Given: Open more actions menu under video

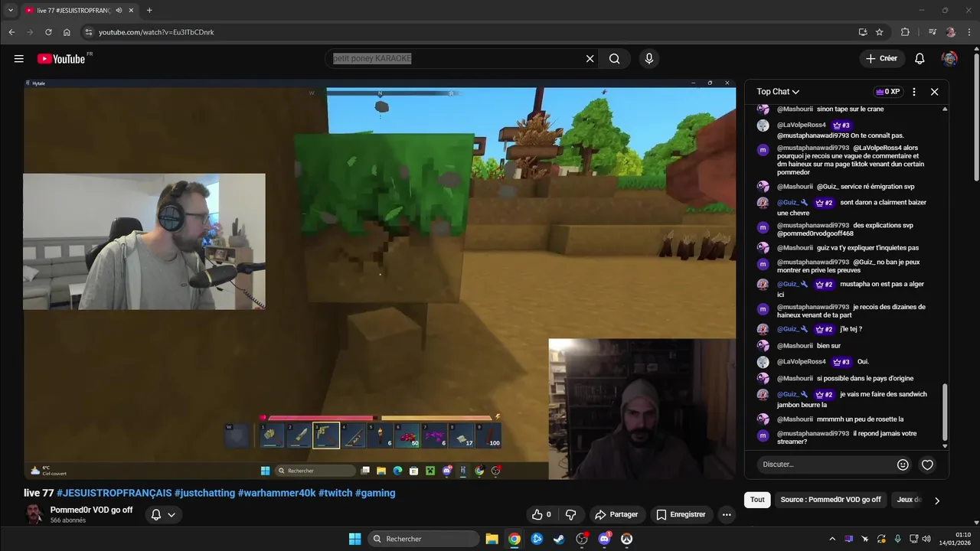Looking at the screenshot, I should point(727,515).
